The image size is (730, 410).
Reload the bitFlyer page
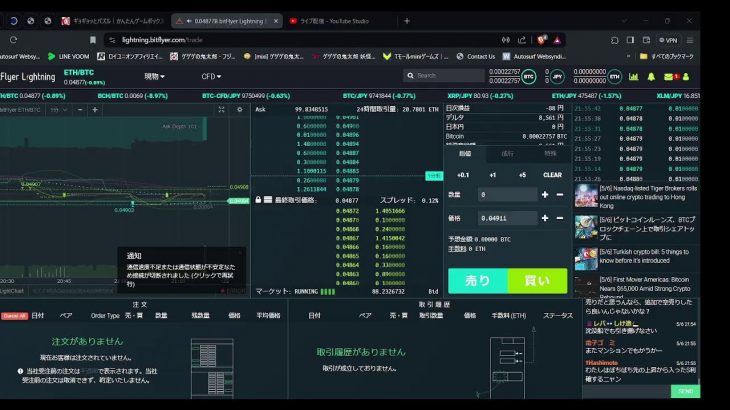pyautogui.click(x=14, y=40)
